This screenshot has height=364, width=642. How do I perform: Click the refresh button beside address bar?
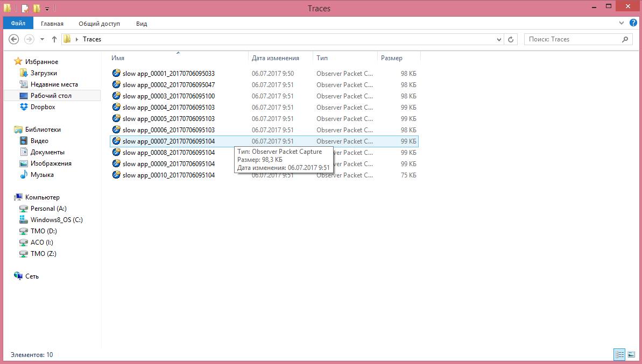point(511,39)
